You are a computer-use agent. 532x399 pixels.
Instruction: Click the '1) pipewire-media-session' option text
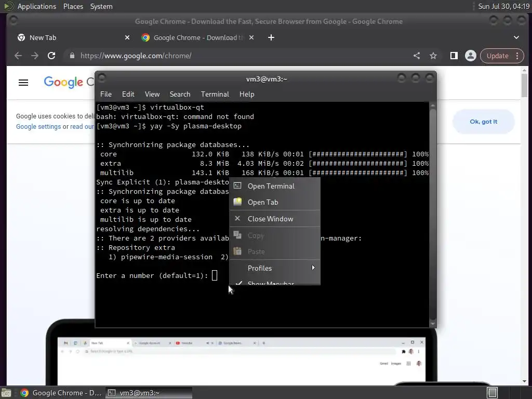click(161, 257)
